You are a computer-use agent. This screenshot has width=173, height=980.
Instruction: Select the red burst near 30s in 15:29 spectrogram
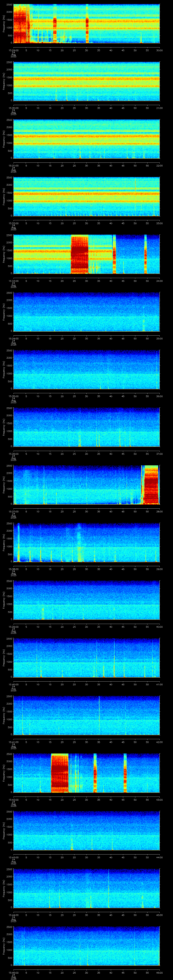point(87,24)
